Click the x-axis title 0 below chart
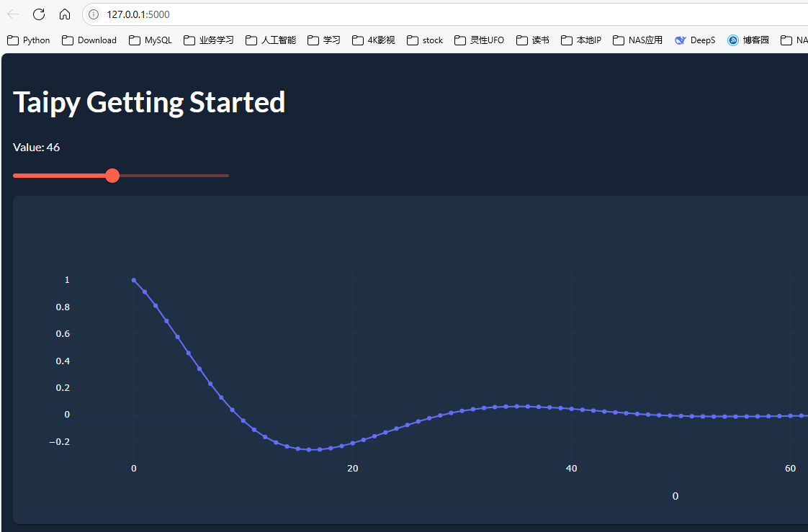The width and height of the screenshot is (808, 532). point(675,496)
